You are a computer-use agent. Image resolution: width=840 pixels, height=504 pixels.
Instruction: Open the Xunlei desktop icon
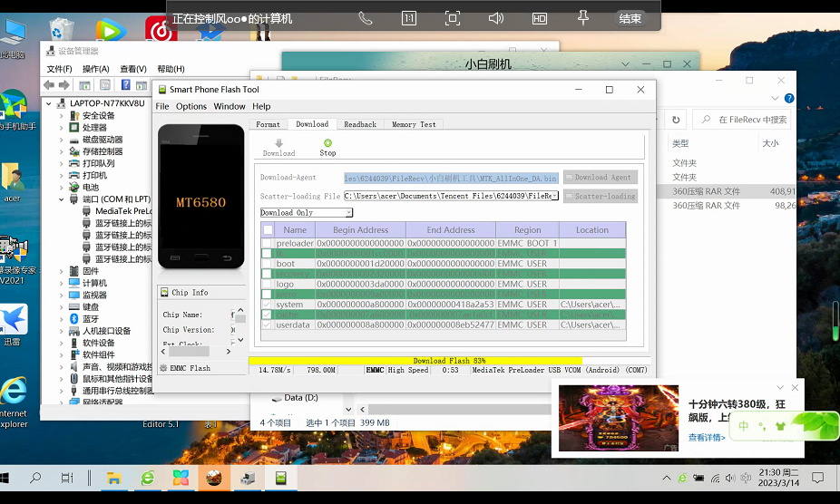point(14,324)
